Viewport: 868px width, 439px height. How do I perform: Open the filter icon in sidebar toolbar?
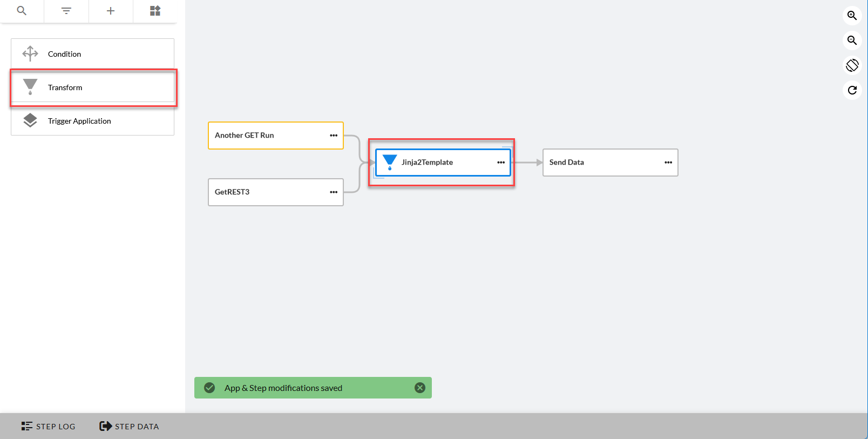(66, 11)
